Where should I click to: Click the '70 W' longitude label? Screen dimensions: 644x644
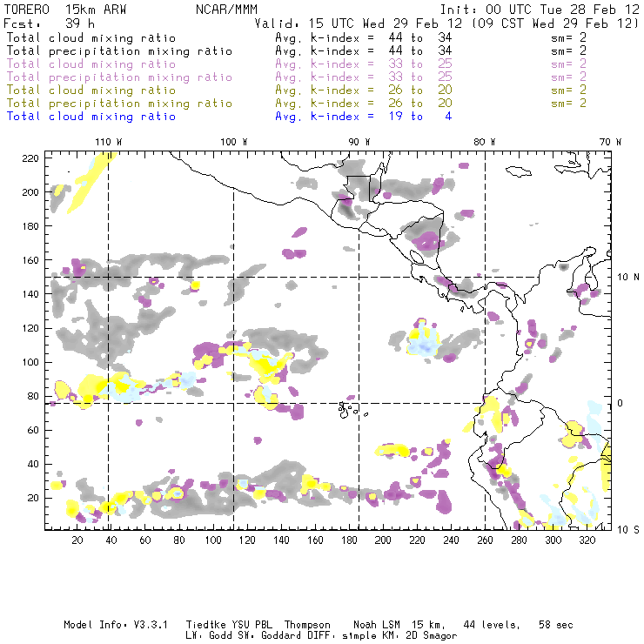click(610, 142)
